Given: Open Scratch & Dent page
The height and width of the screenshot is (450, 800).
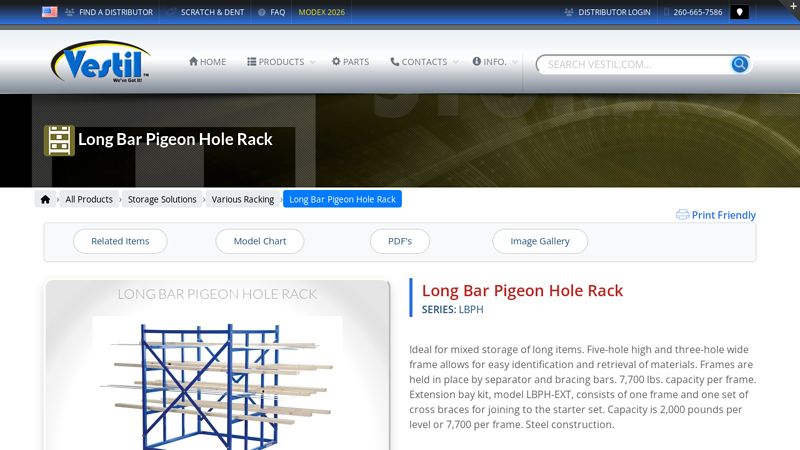Looking at the screenshot, I should point(212,12).
